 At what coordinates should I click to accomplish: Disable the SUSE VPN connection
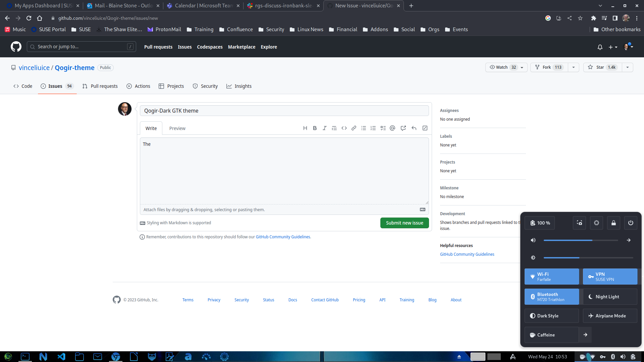pyautogui.click(x=610, y=276)
